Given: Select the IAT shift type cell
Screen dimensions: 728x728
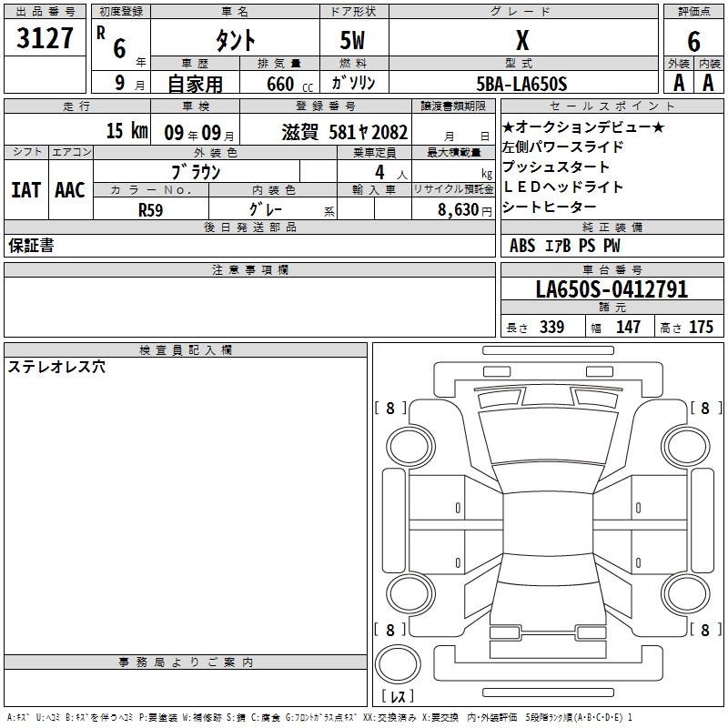Looking at the screenshot, I should 26,189.
